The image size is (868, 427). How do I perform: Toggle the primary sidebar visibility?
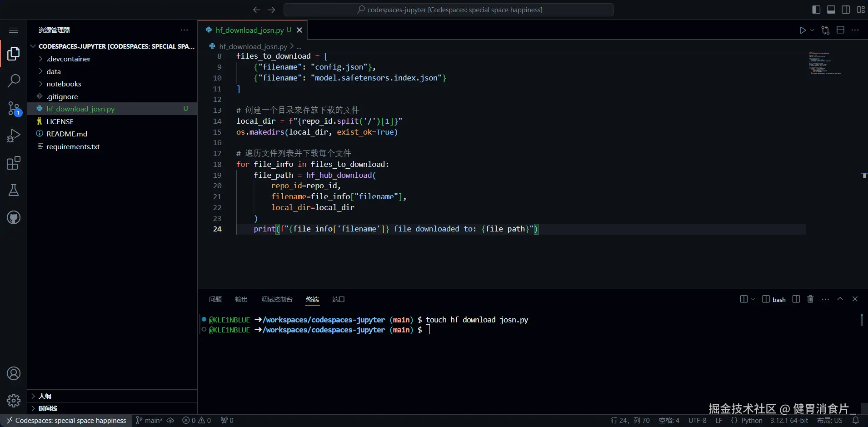pos(816,10)
